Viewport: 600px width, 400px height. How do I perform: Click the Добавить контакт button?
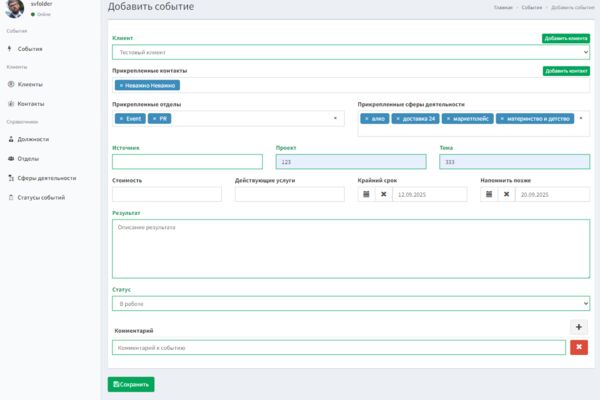(x=566, y=71)
